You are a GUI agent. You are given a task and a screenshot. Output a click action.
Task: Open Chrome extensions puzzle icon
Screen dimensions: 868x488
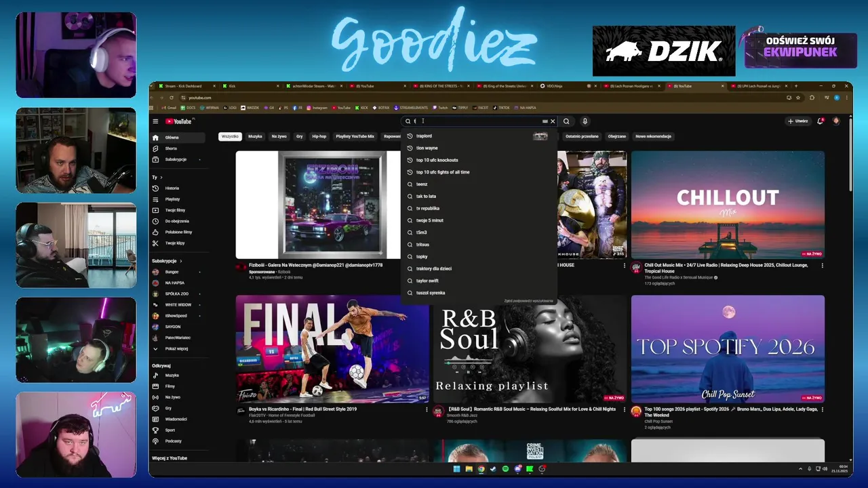[x=812, y=98]
